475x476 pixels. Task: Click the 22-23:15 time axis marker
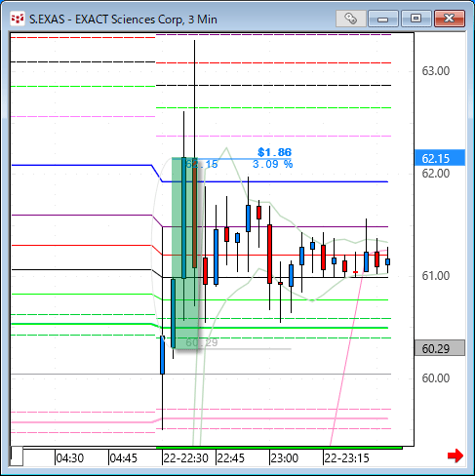[346, 458]
